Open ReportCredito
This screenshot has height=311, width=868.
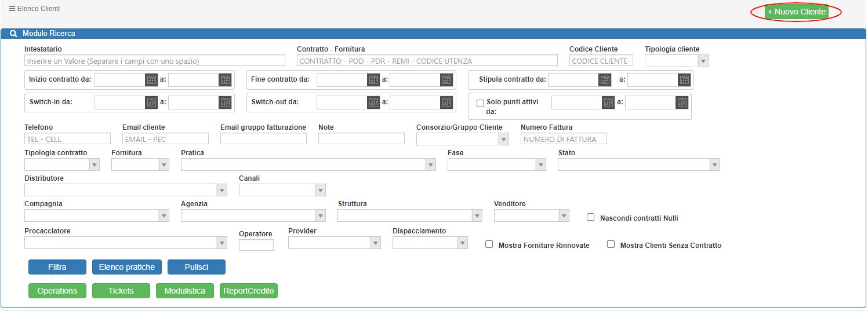pyautogui.click(x=249, y=291)
